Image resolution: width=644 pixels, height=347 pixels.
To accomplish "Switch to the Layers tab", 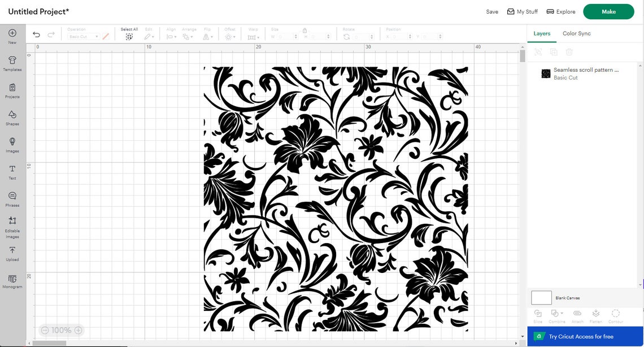I will pos(541,33).
